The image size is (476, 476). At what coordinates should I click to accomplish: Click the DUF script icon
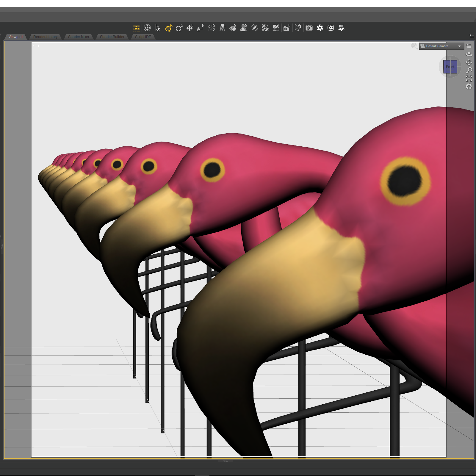[x=341, y=28]
